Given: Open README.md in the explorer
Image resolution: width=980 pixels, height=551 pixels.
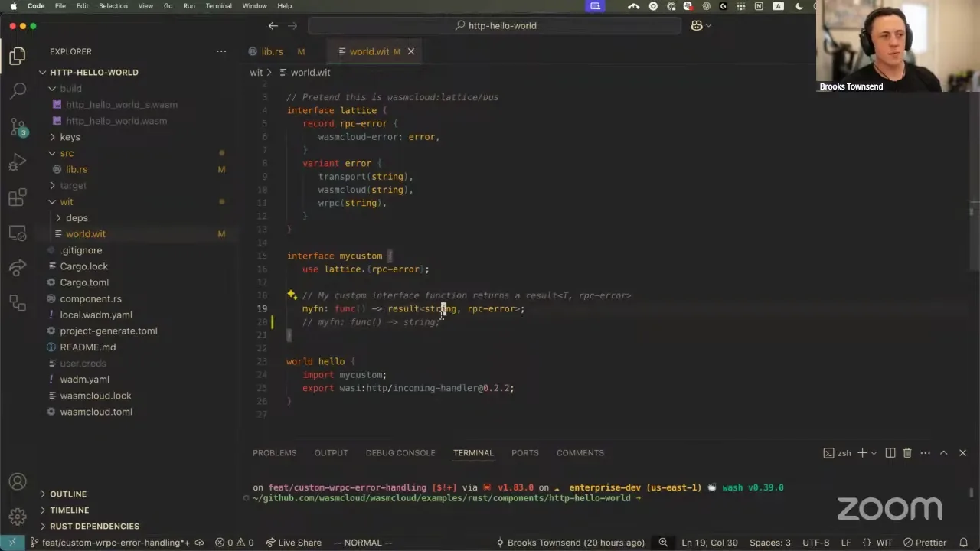Looking at the screenshot, I should click(88, 347).
